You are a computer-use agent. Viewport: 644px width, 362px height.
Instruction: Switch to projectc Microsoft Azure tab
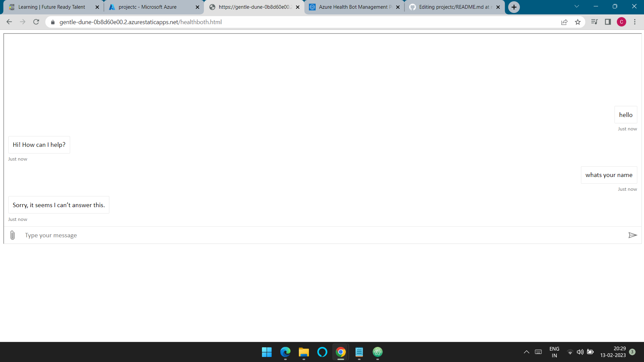[x=148, y=7]
